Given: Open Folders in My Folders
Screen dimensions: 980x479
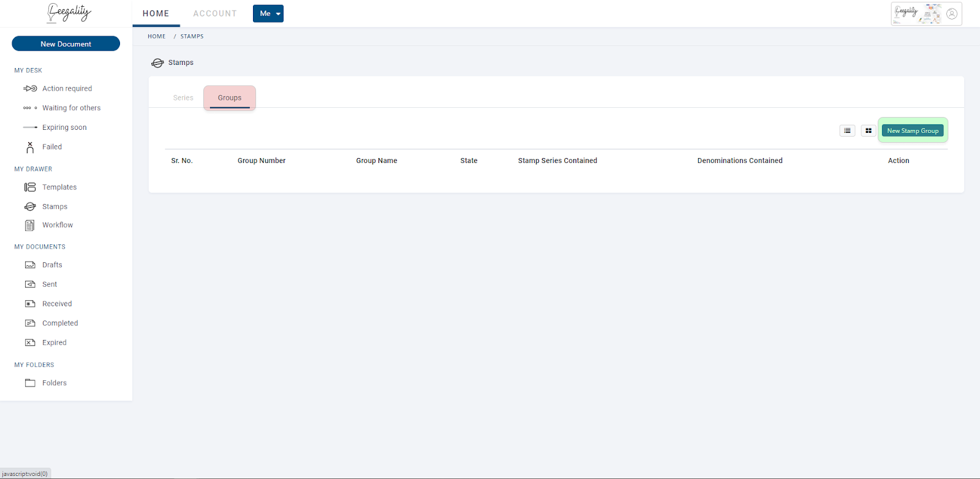Looking at the screenshot, I should point(55,383).
